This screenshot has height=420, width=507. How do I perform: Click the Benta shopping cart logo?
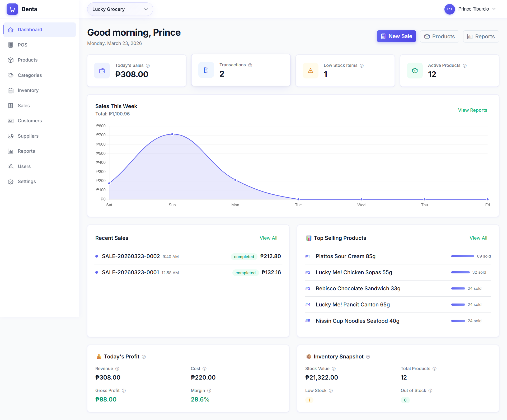click(12, 9)
